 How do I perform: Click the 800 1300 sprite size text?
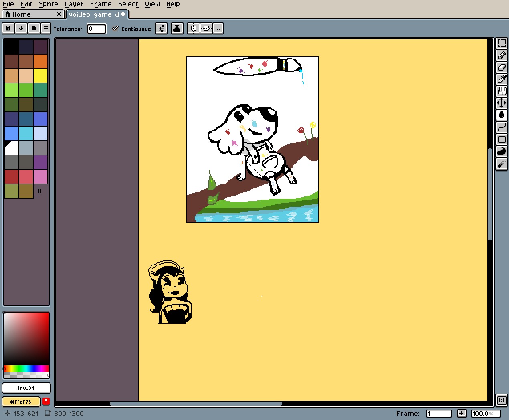68,414
